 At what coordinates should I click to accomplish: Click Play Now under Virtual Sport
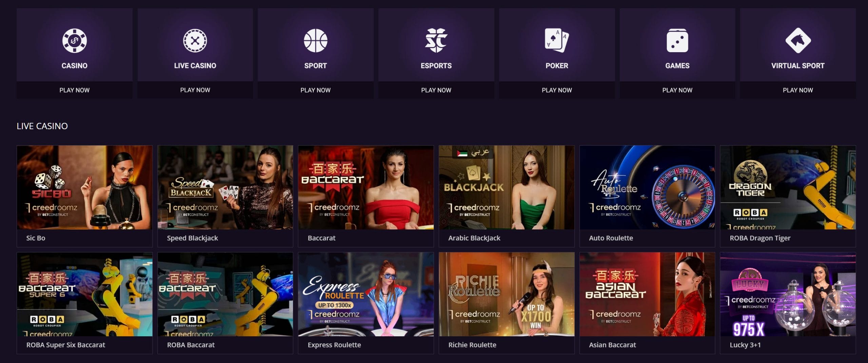[798, 90]
